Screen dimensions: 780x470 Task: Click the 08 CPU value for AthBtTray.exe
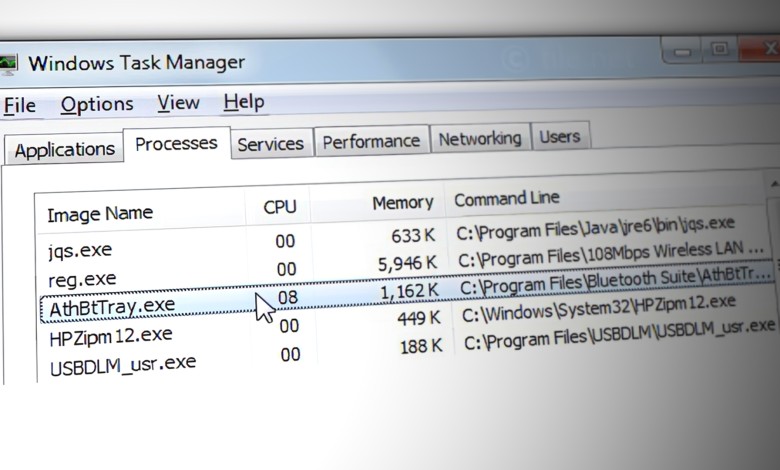(288, 297)
